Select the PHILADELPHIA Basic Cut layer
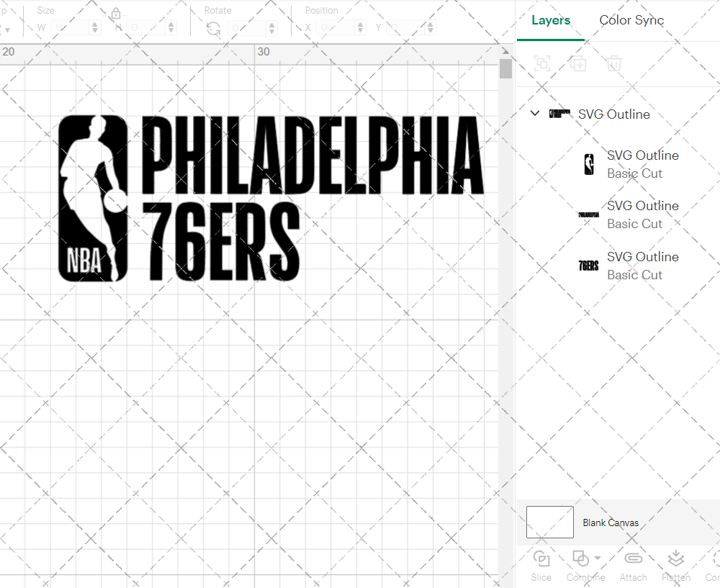 [x=643, y=214]
